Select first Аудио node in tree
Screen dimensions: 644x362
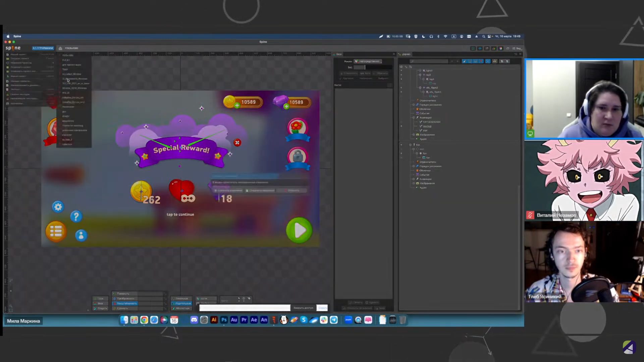423,139
